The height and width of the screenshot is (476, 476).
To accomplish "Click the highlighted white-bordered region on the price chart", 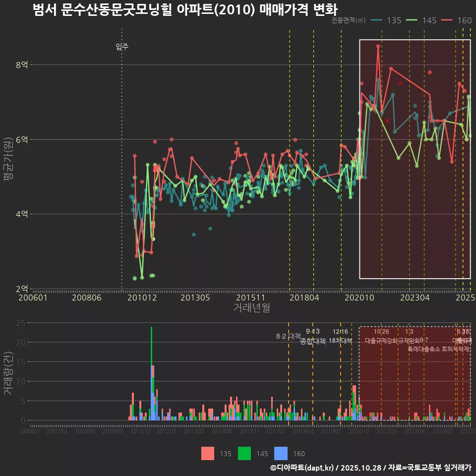I will [x=416, y=159].
